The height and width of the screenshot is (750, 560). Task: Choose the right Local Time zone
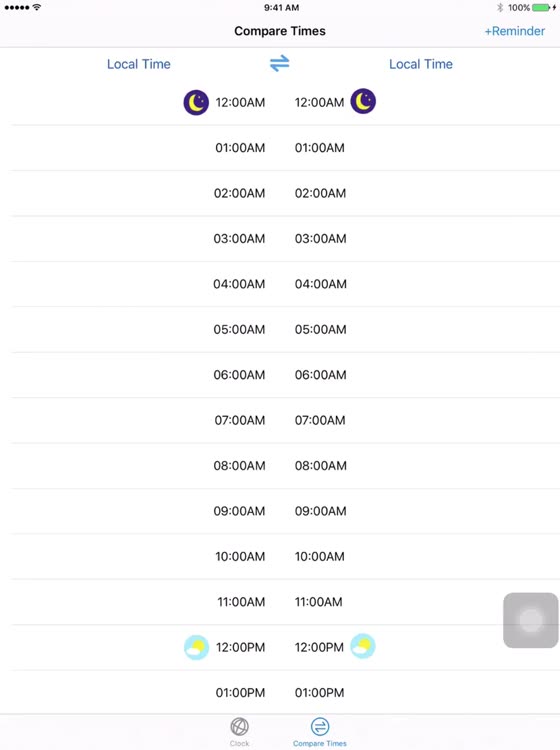click(x=421, y=64)
